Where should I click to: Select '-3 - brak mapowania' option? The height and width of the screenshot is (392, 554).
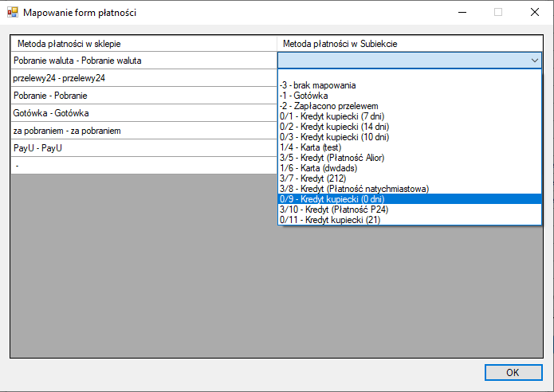click(410, 85)
